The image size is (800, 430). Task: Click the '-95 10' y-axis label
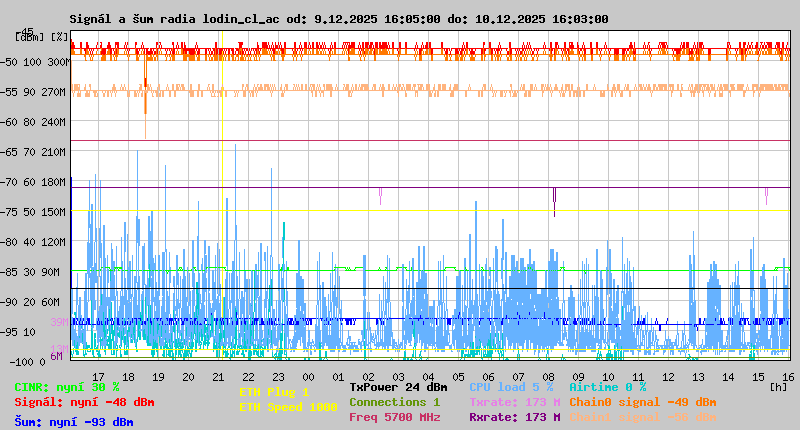[19, 332]
